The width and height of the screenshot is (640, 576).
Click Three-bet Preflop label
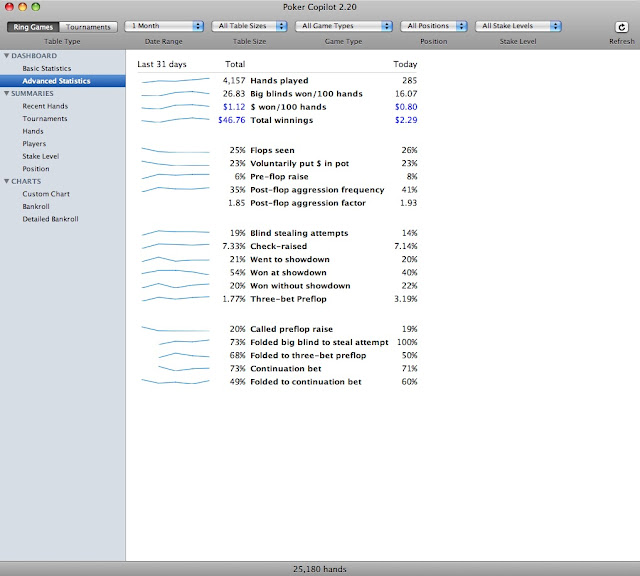289,299
